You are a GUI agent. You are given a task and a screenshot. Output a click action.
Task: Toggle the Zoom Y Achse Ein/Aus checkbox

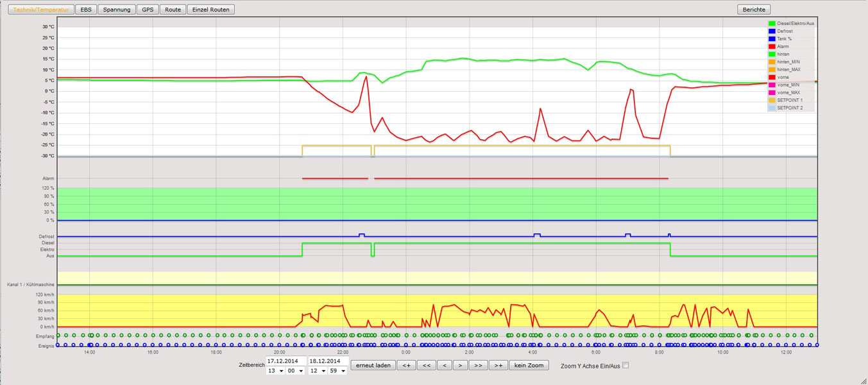pos(625,365)
